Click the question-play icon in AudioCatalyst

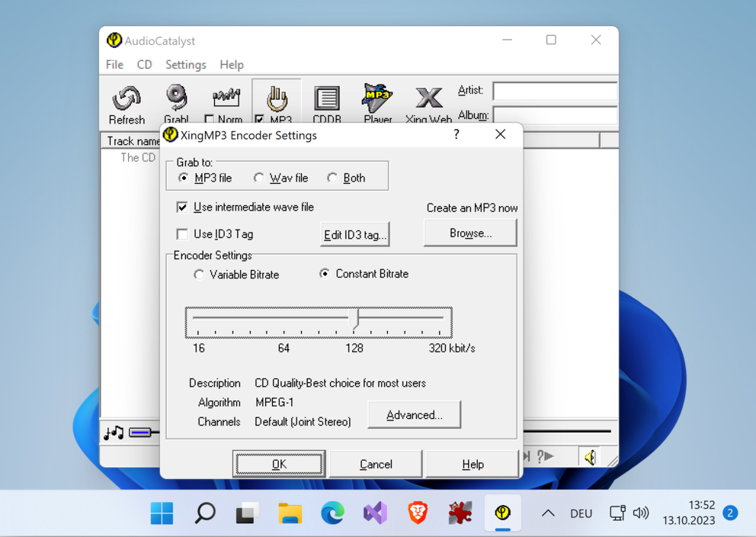click(546, 456)
